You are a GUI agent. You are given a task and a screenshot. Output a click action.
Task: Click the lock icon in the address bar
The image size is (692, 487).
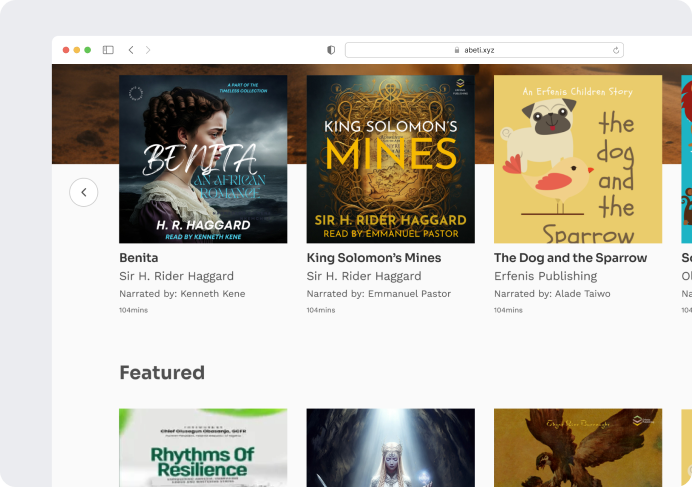457,50
